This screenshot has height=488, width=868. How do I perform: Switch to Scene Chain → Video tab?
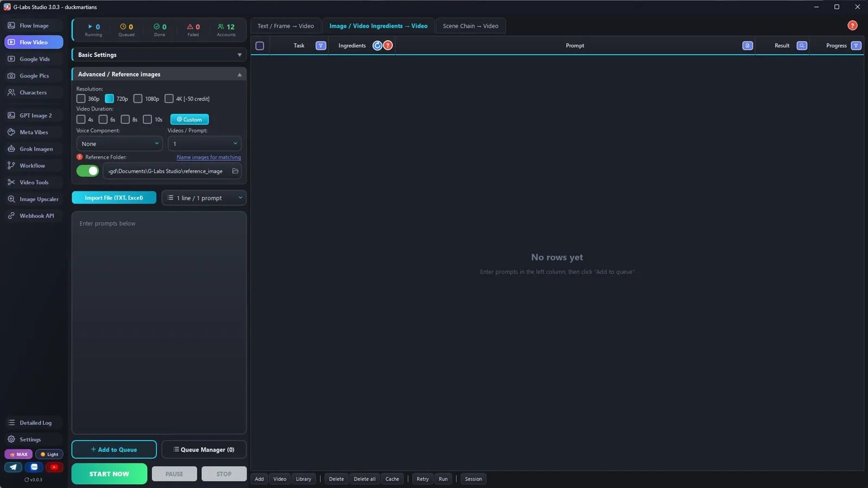click(470, 26)
